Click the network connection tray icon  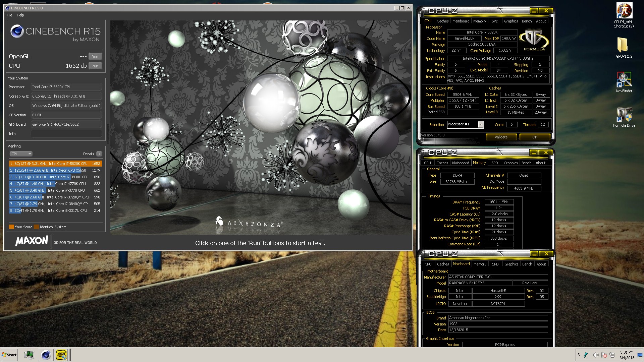(x=612, y=355)
